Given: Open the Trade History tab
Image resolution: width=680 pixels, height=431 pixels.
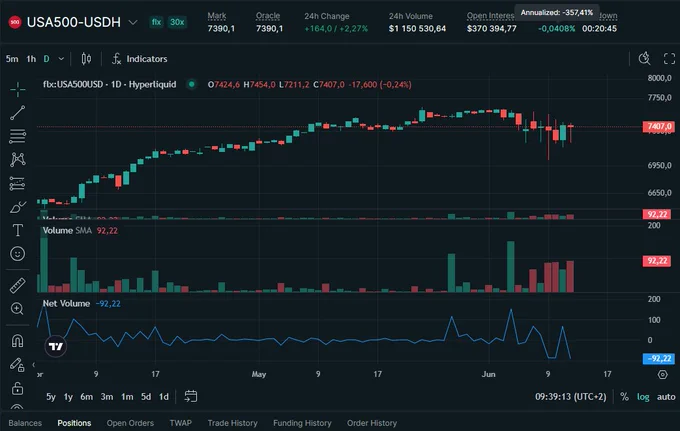Looking at the screenshot, I should point(232,423).
